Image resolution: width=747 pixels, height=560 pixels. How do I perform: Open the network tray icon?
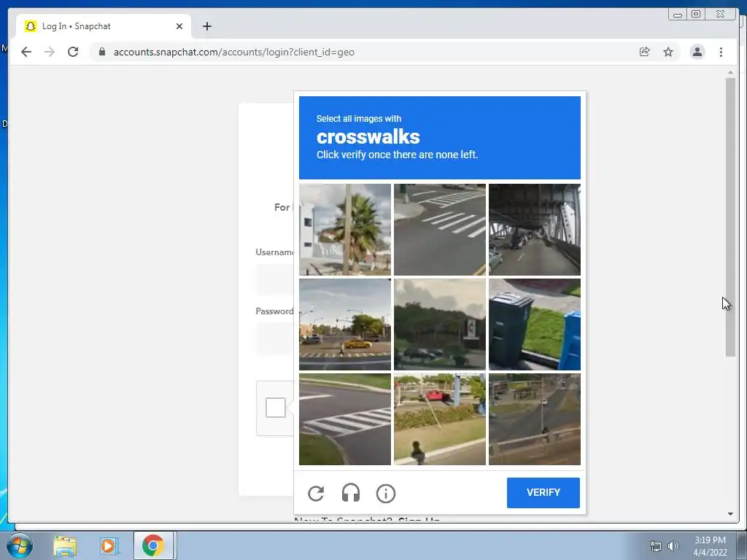tap(656, 546)
